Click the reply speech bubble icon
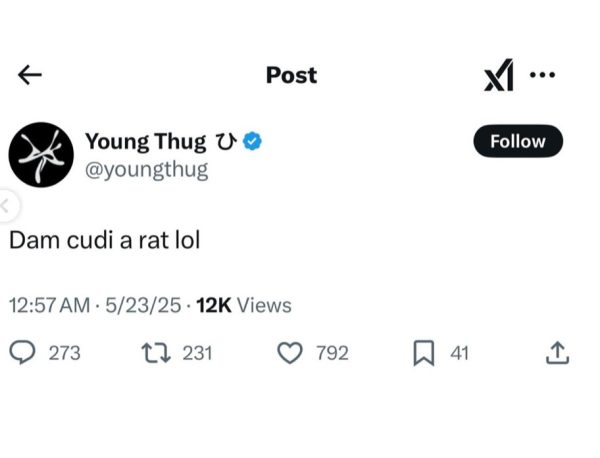 [22, 352]
